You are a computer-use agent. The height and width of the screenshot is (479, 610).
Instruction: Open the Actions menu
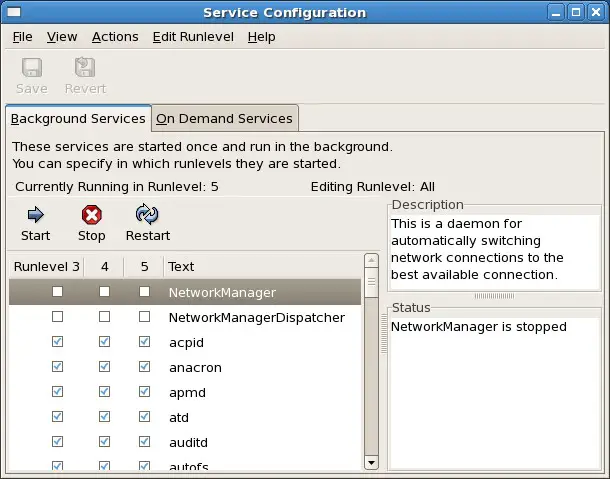point(115,37)
